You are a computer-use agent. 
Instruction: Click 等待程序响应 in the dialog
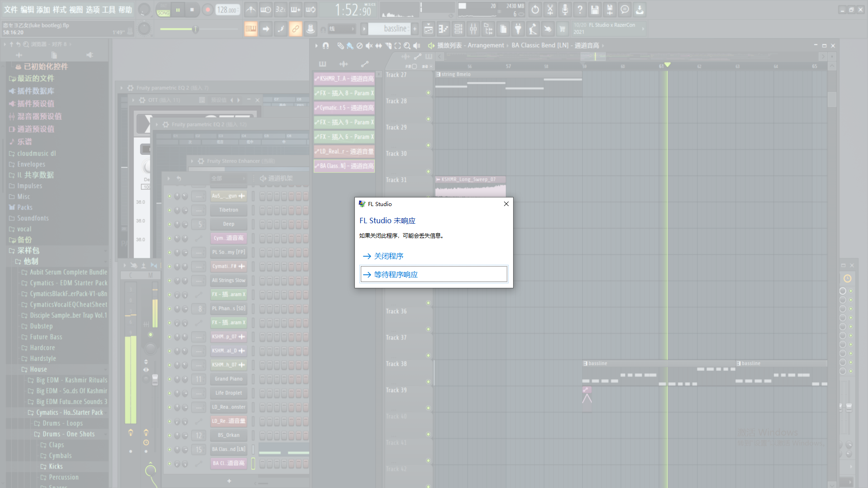click(x=434, y=275)
